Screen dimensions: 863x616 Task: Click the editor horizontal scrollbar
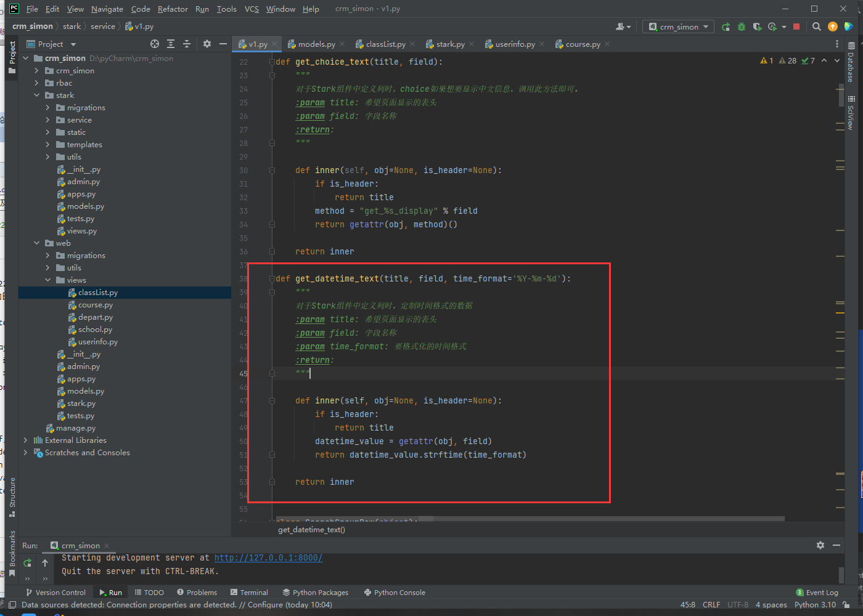530,519
